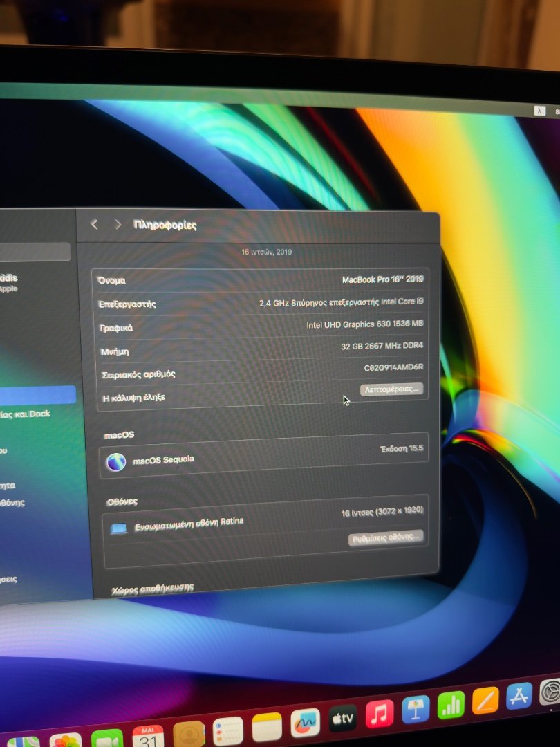Go back with the left chevron
The height and width of the screenshot is (747, 560).
click(94, 224)
